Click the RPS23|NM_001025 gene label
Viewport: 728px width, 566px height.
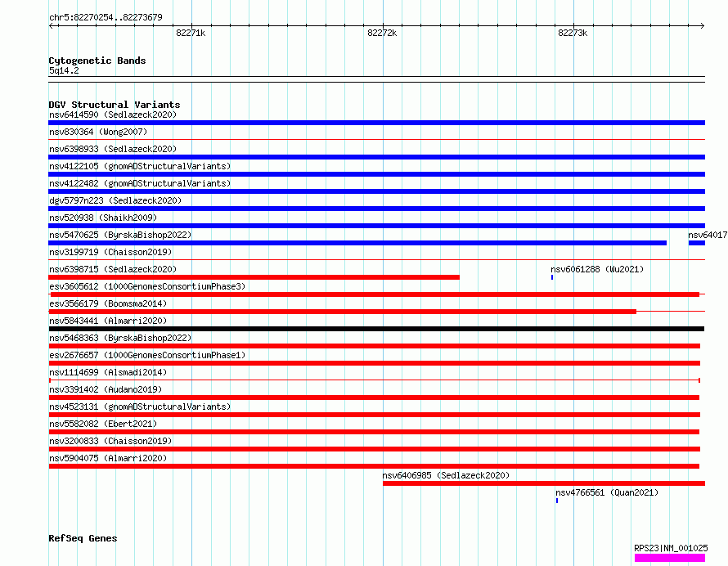[x=671, y=548]
